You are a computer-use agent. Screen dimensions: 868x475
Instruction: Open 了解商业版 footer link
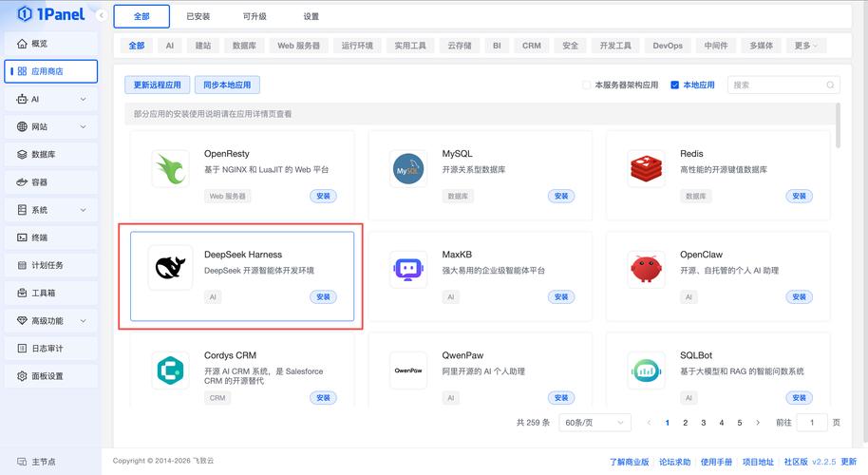click(629, 462)
